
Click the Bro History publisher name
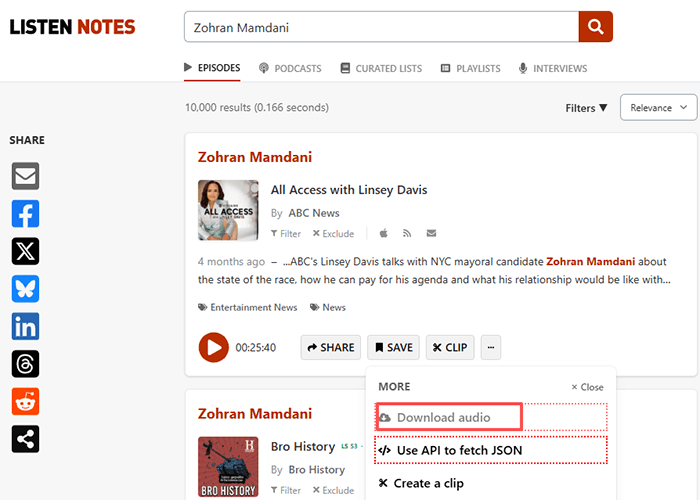317,470
